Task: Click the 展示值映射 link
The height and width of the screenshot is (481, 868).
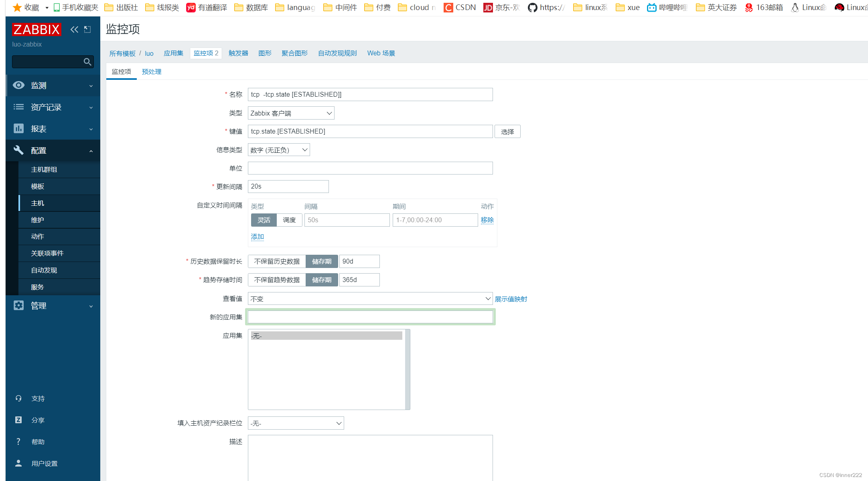Action: click(511, 299)
